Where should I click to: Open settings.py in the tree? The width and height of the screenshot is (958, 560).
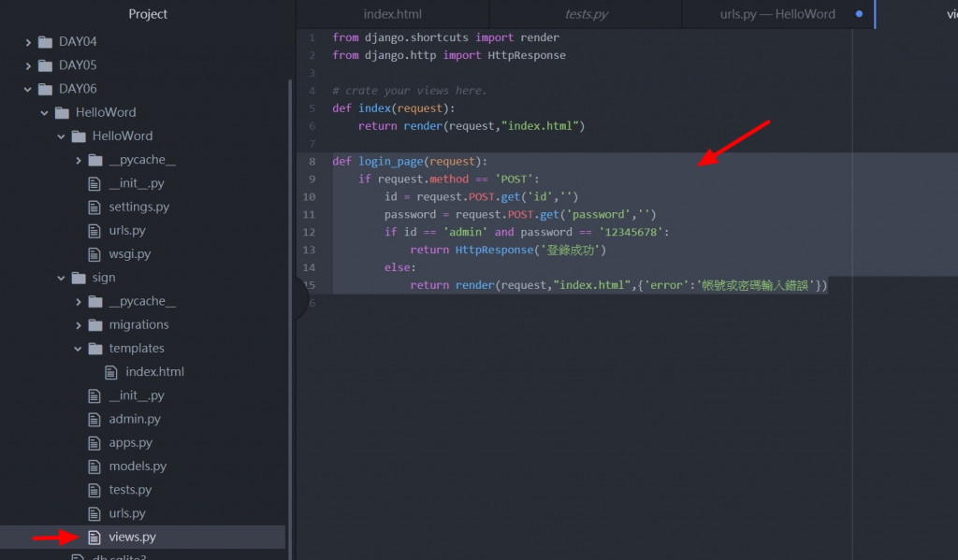tap(138, 207)
